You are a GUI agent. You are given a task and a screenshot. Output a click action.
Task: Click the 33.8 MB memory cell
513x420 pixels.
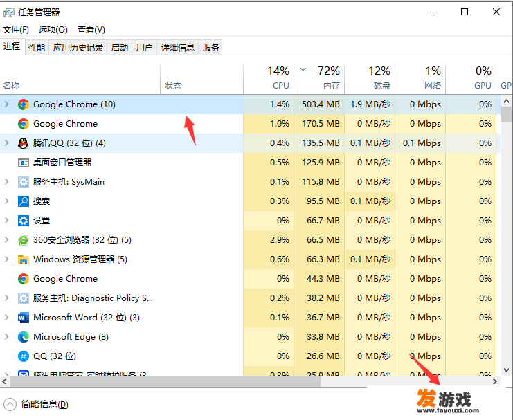coord(319,336)
